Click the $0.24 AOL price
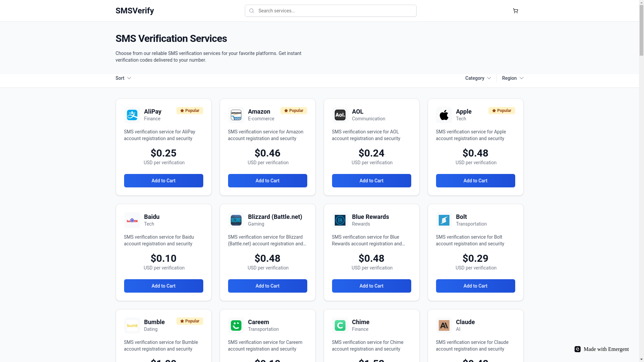This screenshot has height=362, width=644. tap(371, 153)
